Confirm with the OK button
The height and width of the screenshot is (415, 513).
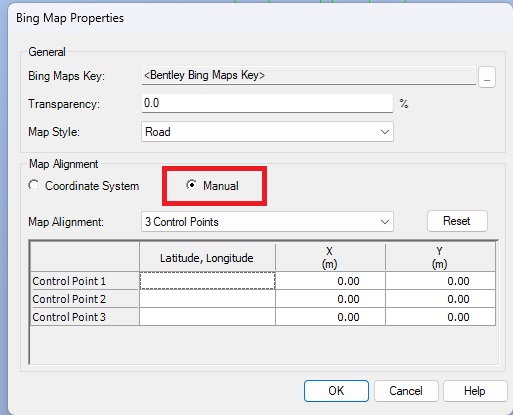point(336,391)
